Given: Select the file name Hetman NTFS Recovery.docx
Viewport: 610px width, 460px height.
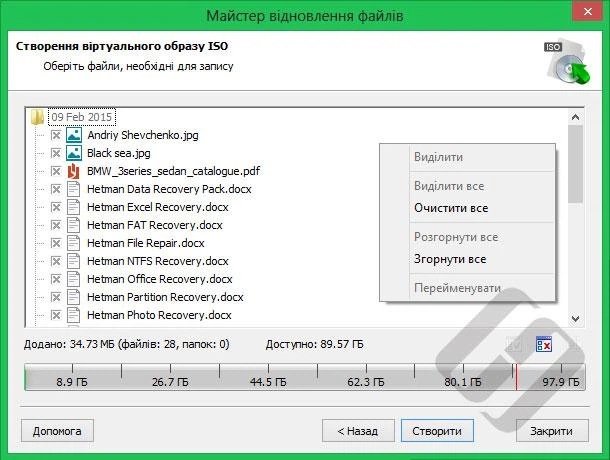Looking at the screenshot, I should 158,261.
